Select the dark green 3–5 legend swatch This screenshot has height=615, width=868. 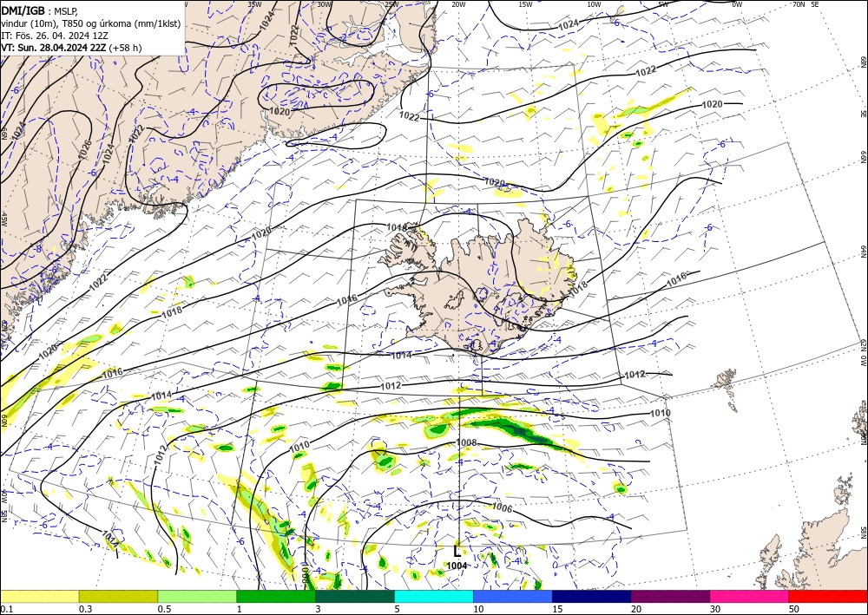coord(355,596)
